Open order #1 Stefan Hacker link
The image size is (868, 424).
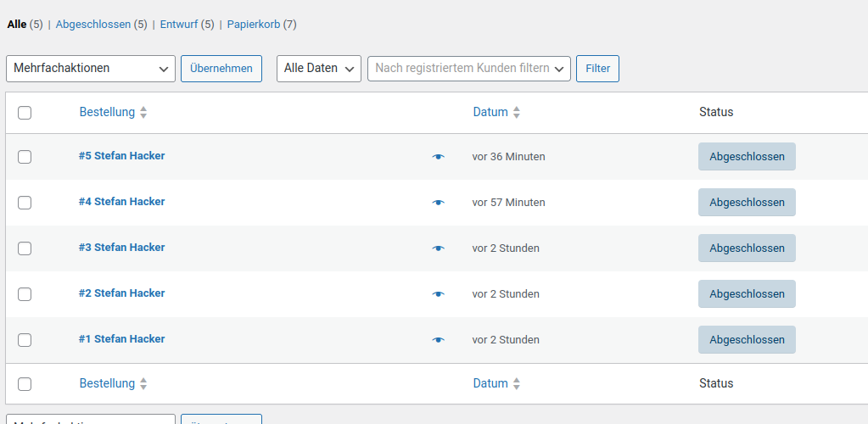[x=122, y=339]
